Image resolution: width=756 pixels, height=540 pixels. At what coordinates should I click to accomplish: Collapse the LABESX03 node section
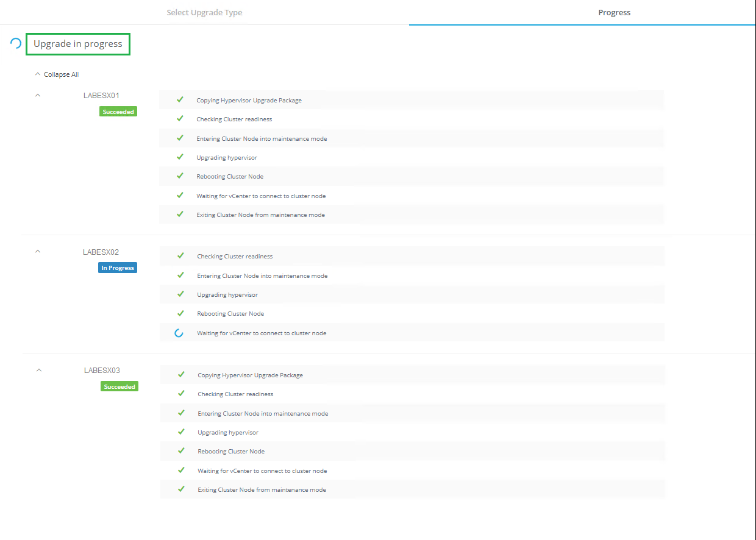39,370
